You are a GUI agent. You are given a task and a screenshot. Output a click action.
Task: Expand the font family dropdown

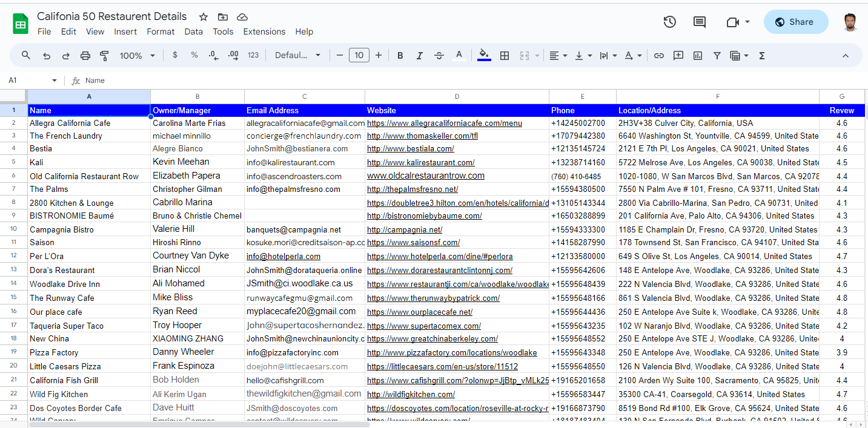click(x=297, y=56)
